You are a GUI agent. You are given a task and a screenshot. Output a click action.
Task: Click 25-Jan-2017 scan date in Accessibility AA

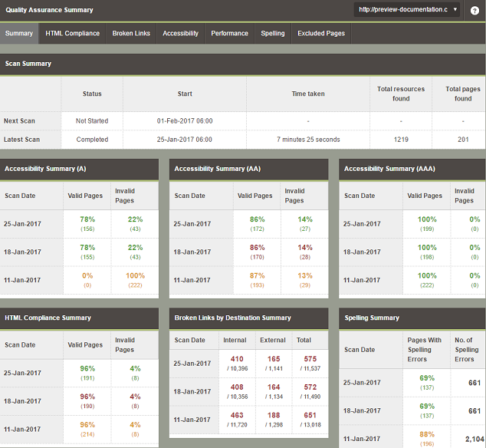[x=192, y=224]
